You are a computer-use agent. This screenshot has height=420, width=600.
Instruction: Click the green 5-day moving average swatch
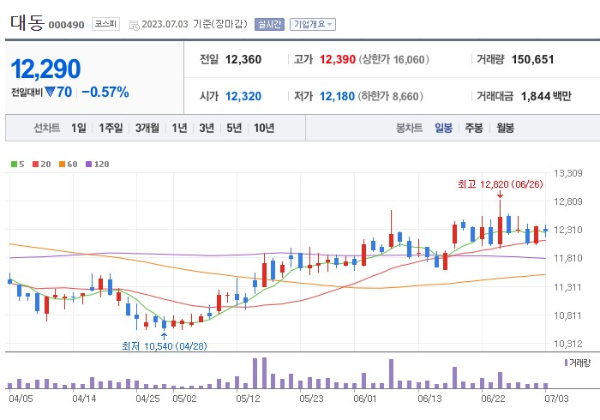14,164
